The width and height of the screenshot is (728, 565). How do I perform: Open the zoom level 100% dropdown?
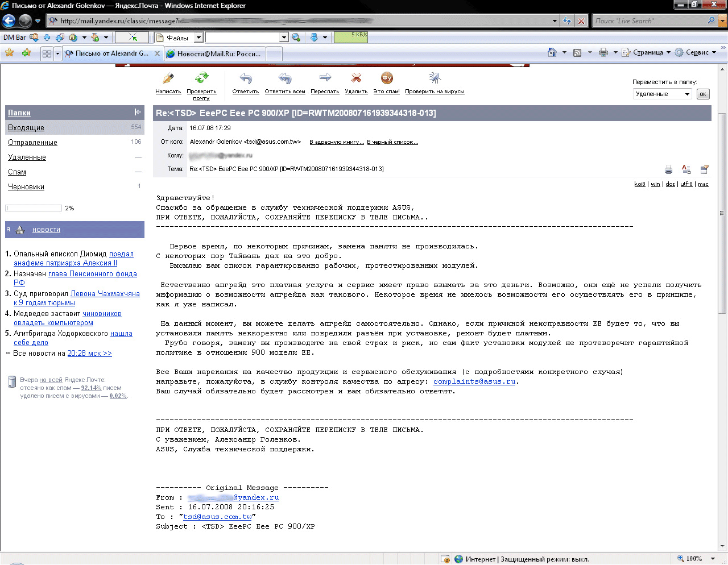point(713,559)
